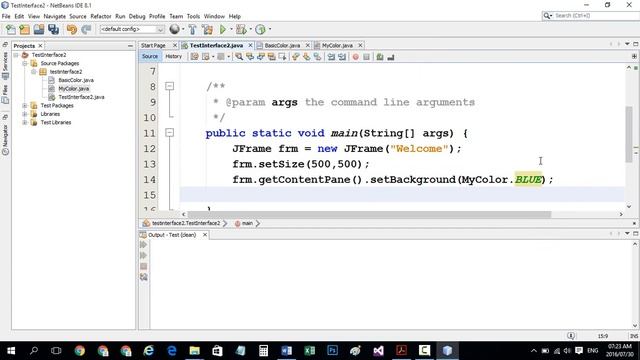Expand the Libraries node
640x360 pixels.
point(24,114)
